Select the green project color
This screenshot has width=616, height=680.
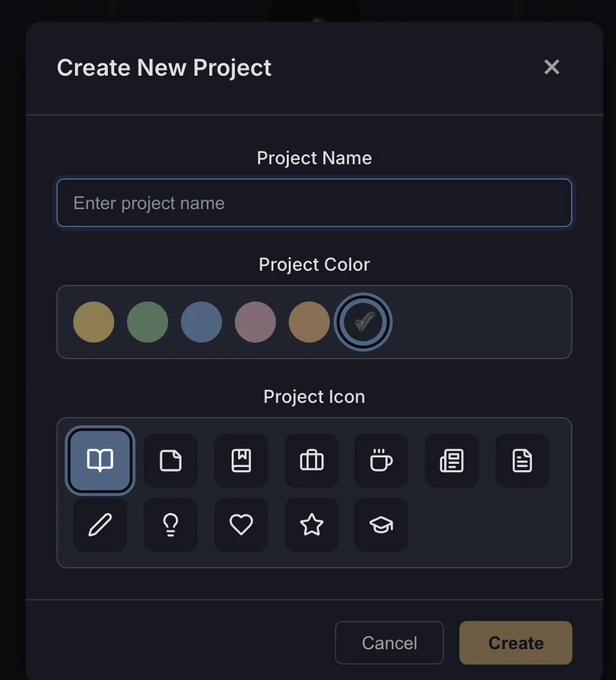tap(148, 322)
